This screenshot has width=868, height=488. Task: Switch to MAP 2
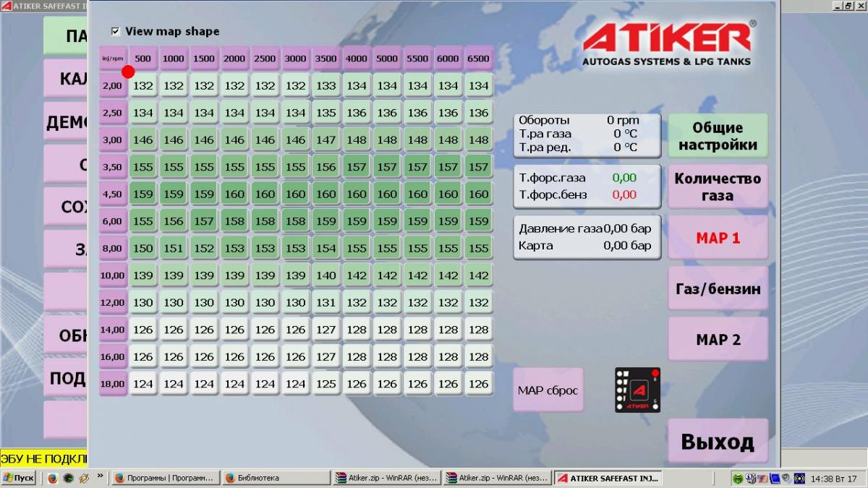pos(718,339)
